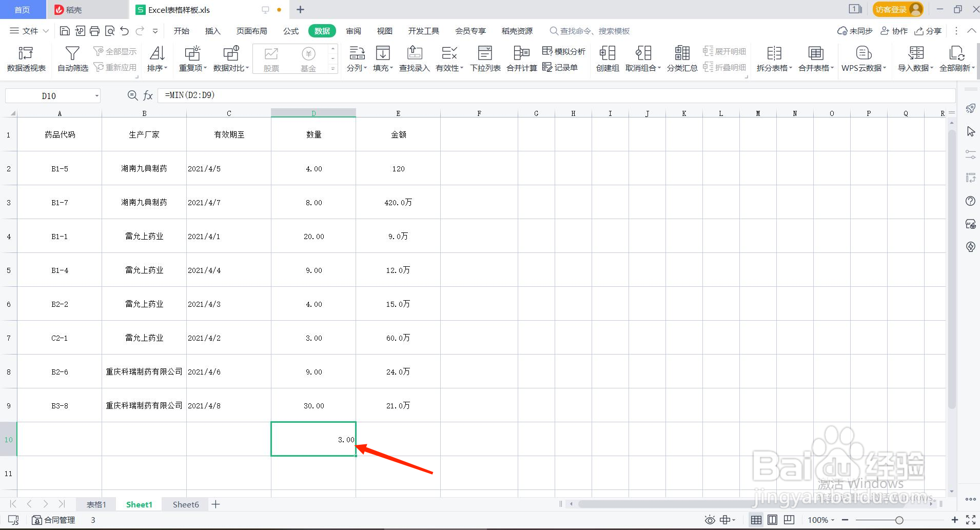Viewport: 980px width, 530px height.
Task: Open the more options (⋮) menu
Action: [x=956, y=31]
